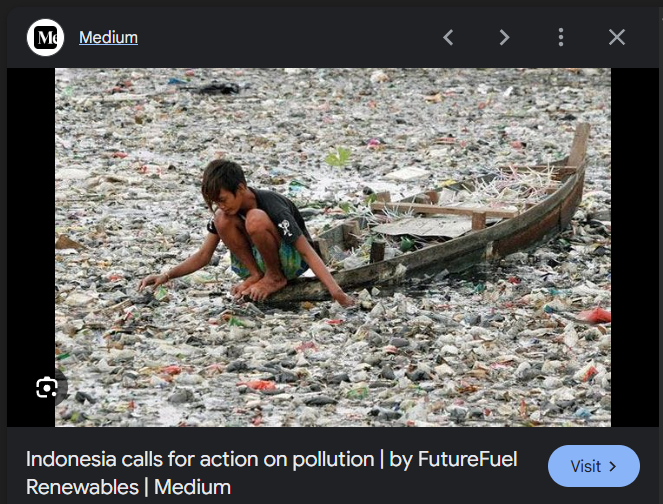Screen dimensions: 663x504
Task: Click the green plant among the trash
Action: tap(339, 157)
